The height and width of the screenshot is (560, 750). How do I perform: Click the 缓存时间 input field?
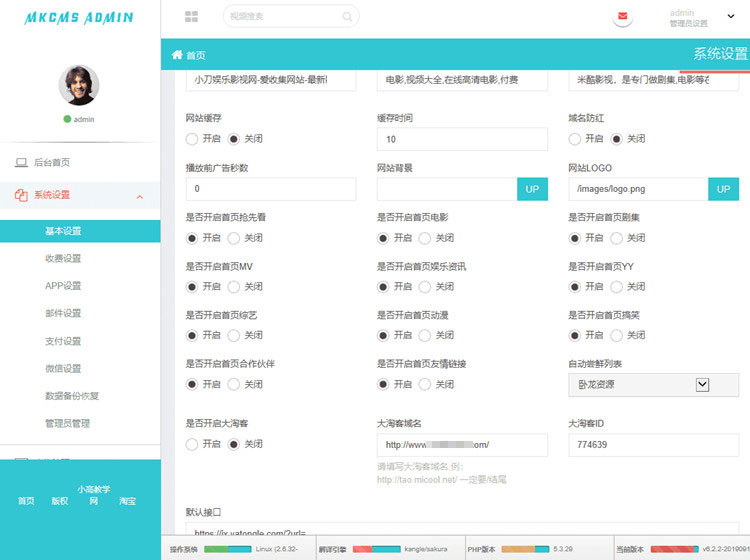tap(462, 139)
